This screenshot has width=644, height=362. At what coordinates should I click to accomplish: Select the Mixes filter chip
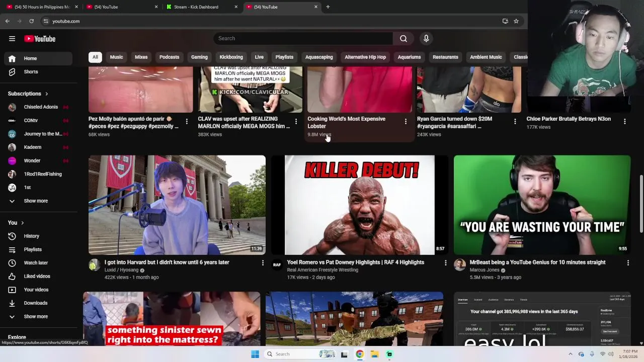click(141, 57)
